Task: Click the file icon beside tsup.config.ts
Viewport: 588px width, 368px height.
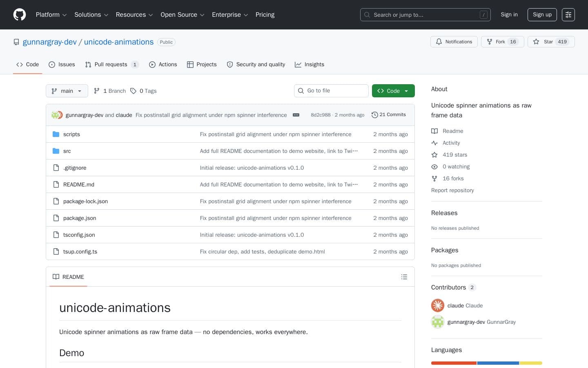Action: tap(56, 251)
